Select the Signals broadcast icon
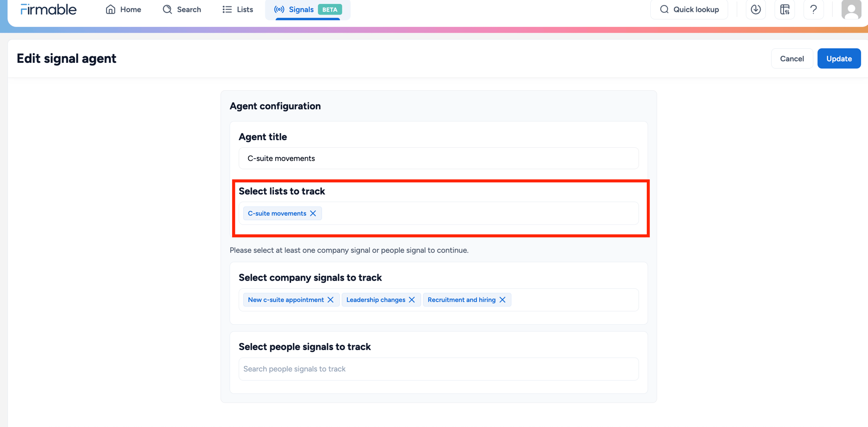This screenshot has width=868, height=427. [279, 9]
